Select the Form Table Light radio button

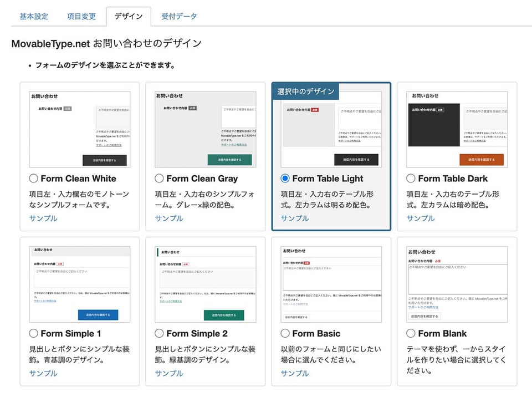pyautogui.click(x=285, y=179)
